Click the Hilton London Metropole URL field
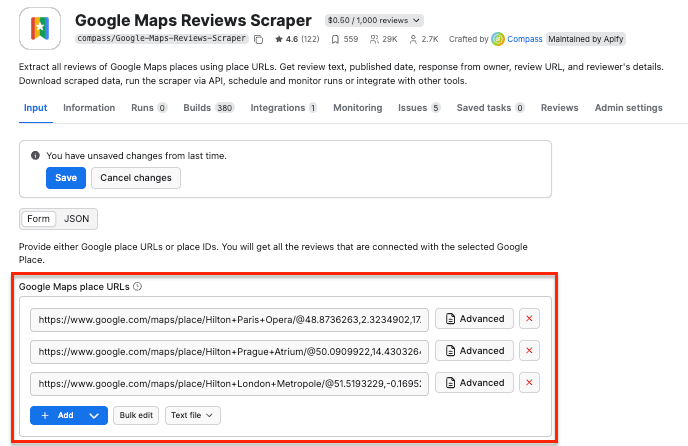This screenshot has width=688, height=446. click(x=229, y=384)
